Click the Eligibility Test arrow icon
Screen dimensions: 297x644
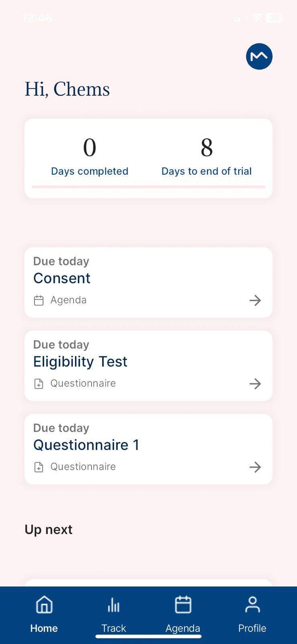[255, 384]
